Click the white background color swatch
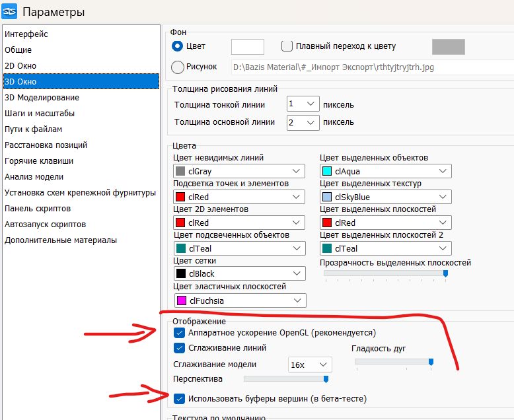 [248, 47]
